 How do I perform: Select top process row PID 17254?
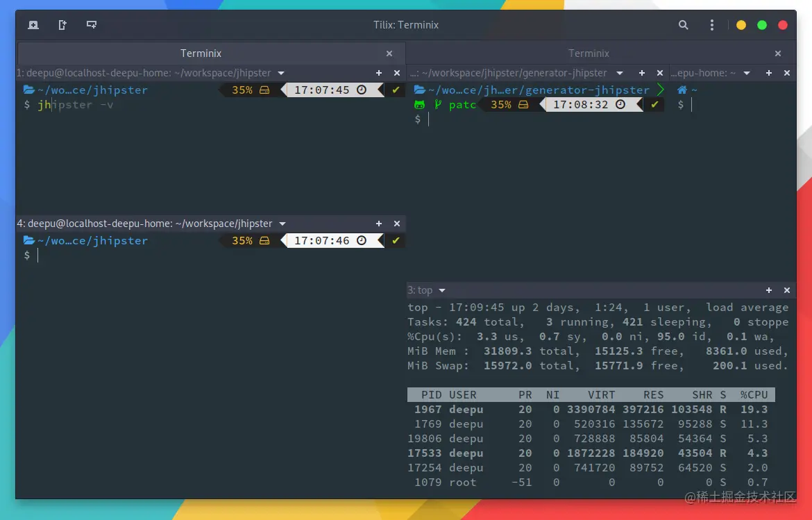point(591,467)
